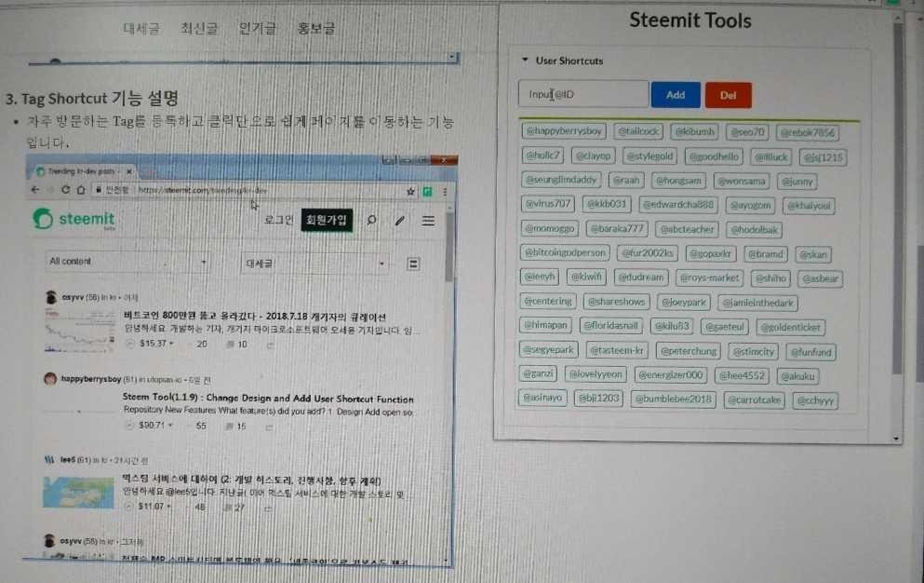Open the @abcteacher shortcut
924x583 pixels.
pyautogui.click(x=687, y=229)
